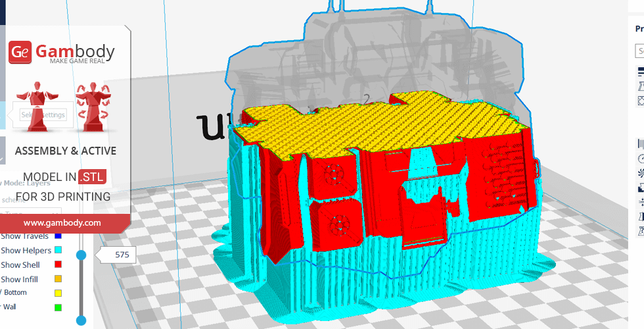Click the yellow Bottom color swatch
The height and width of the screenshot is (329, 644).
58,293
